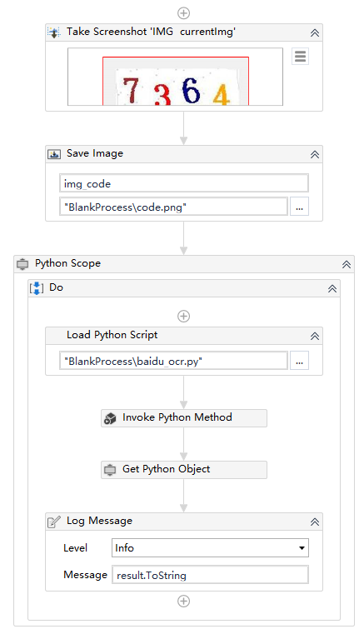Add an activity below Log Message
This screenshot has width=364, height=629.
[183, 601]
